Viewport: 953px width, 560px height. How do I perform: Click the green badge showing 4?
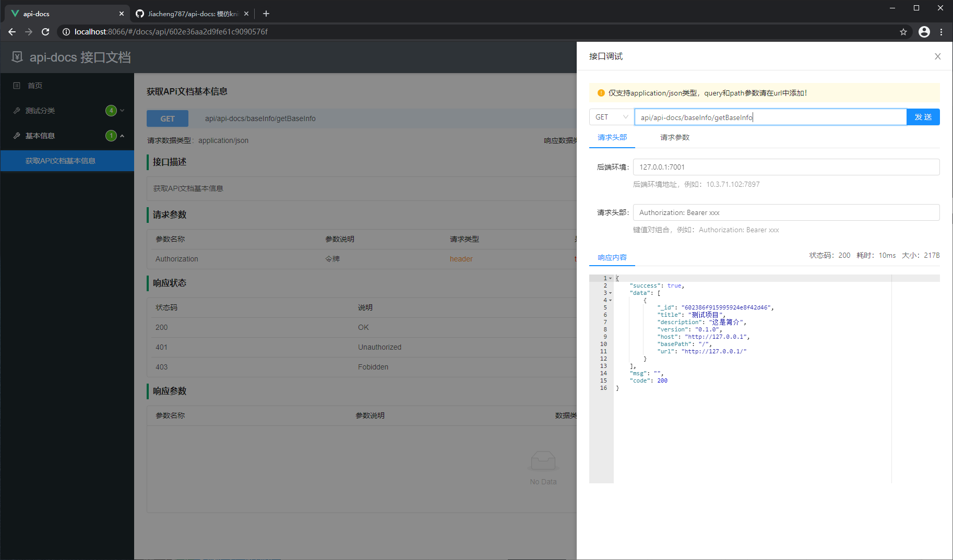[x=111, y=111]
